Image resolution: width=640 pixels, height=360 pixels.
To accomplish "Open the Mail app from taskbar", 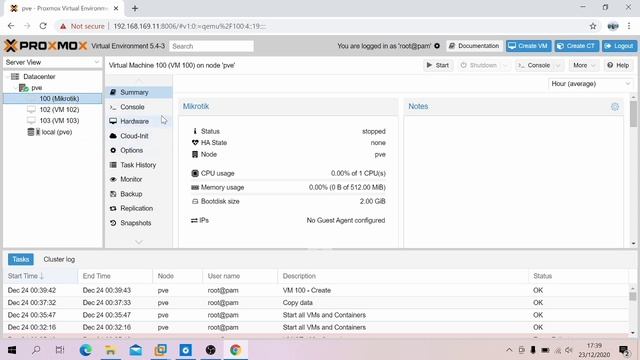I will click(x=136, y=350).
